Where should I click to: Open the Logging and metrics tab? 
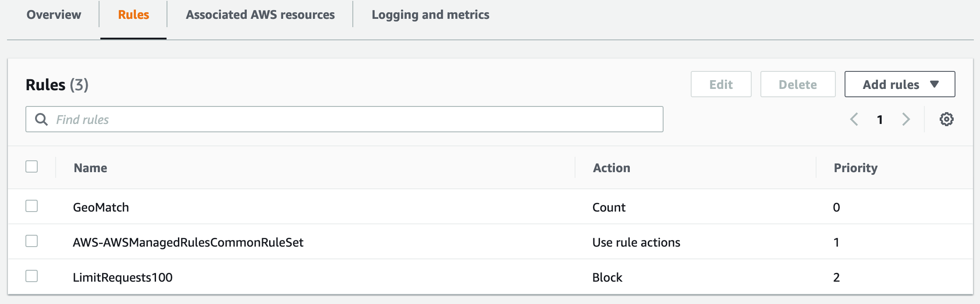430,14
